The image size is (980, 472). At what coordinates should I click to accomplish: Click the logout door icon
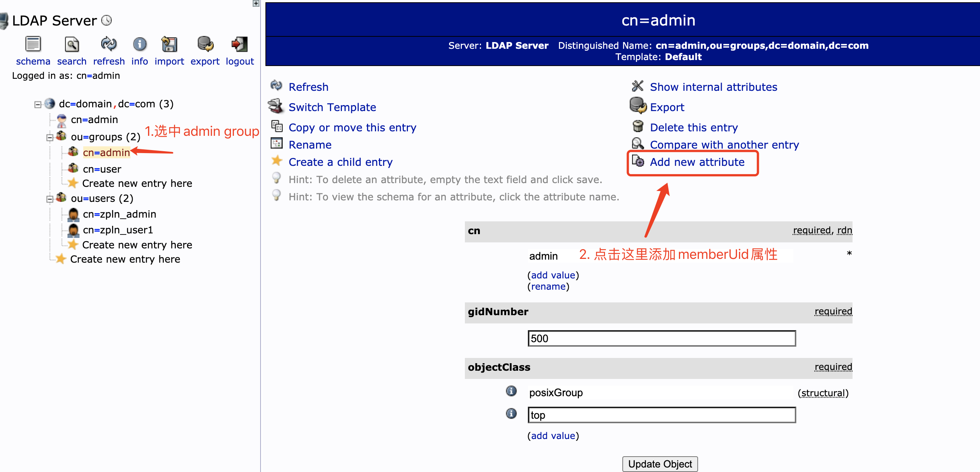tap(239, 44)
